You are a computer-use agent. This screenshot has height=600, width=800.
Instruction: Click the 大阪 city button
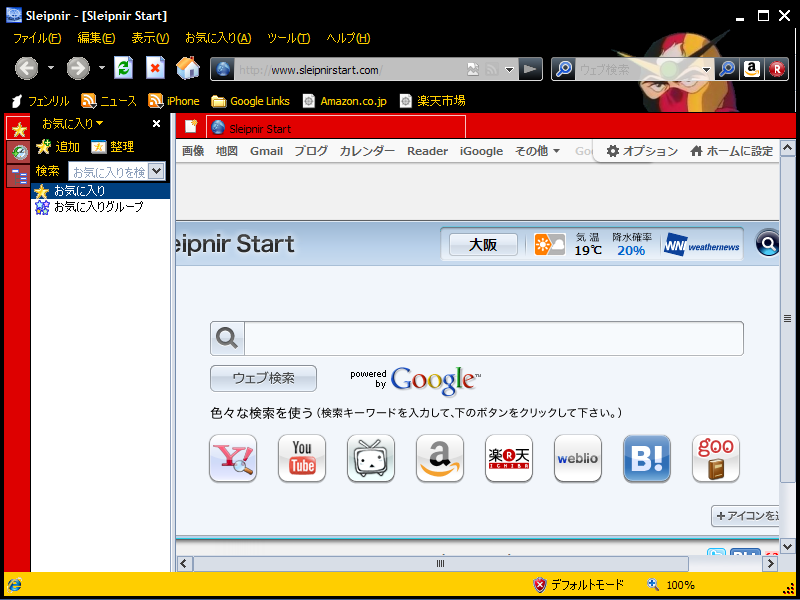[x=483, y=244]
